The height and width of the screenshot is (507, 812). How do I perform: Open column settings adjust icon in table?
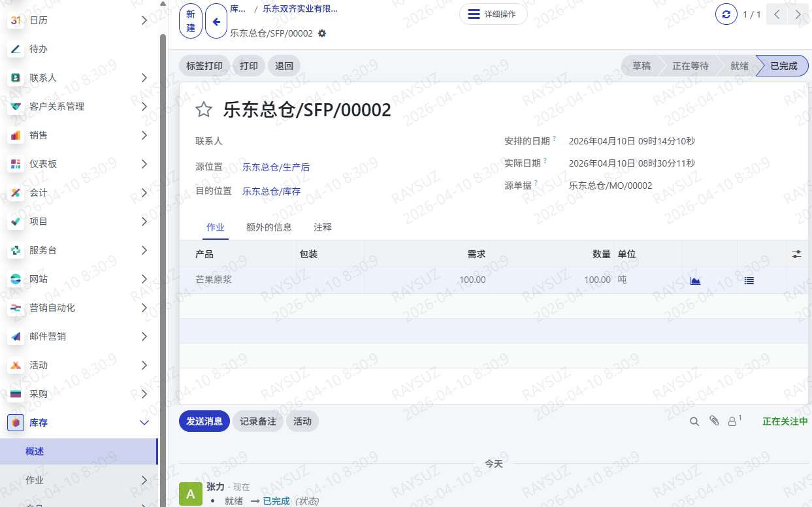click(796, 254)
